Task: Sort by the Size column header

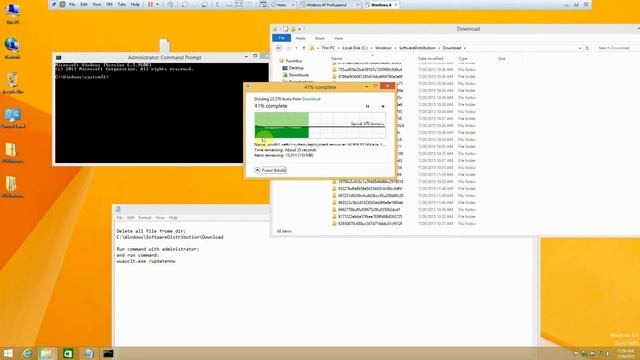Action: click(x=502, y=59)
